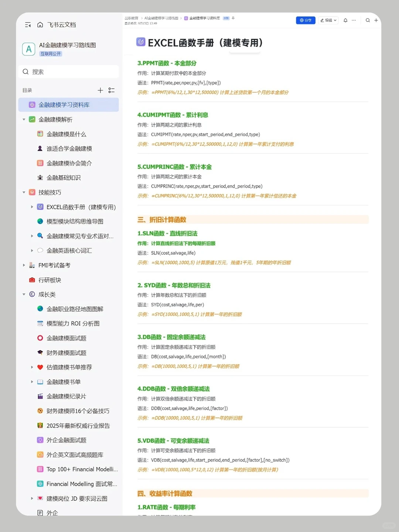
Task: Select the 2025年最新权威行业报告 entry
Action: [78, 426]
